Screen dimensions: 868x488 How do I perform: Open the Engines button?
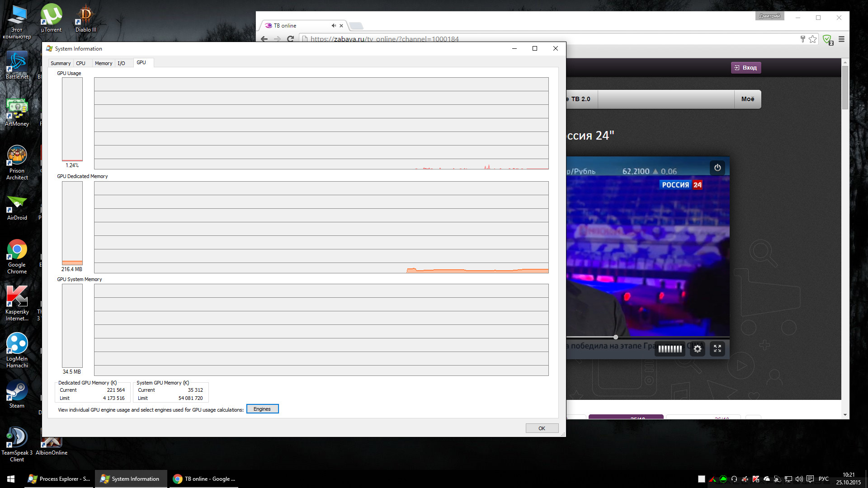[262, 409]
